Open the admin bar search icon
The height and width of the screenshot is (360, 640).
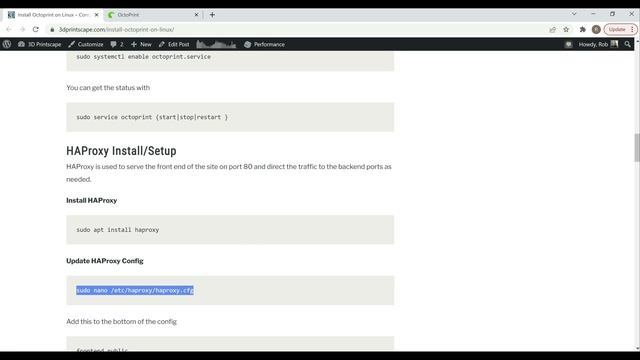pos(627,44)
